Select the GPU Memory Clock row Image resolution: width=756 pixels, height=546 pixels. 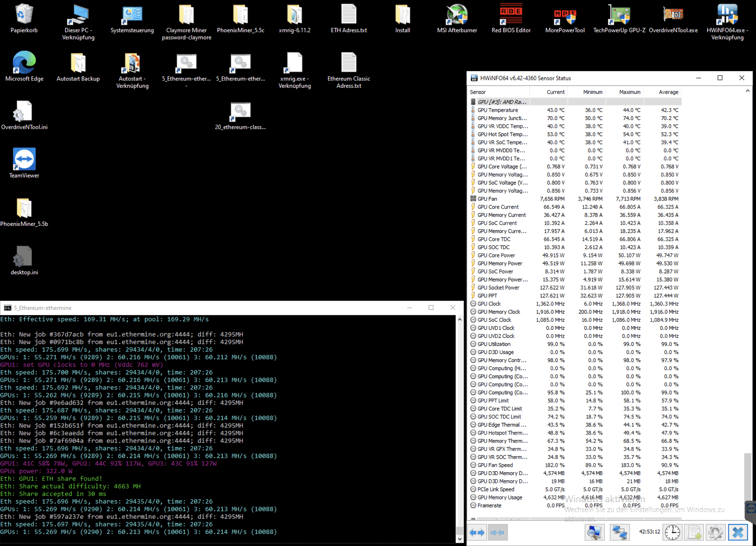coord(575,312)
